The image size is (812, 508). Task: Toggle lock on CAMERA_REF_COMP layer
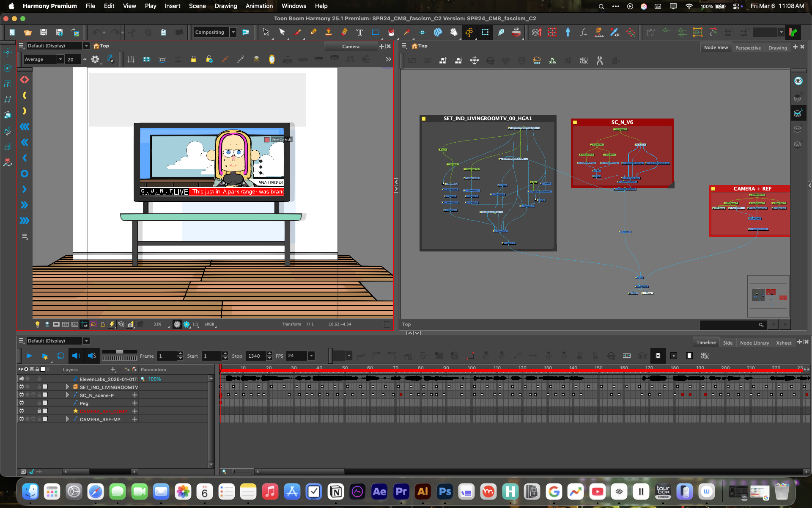coord(39,411)
